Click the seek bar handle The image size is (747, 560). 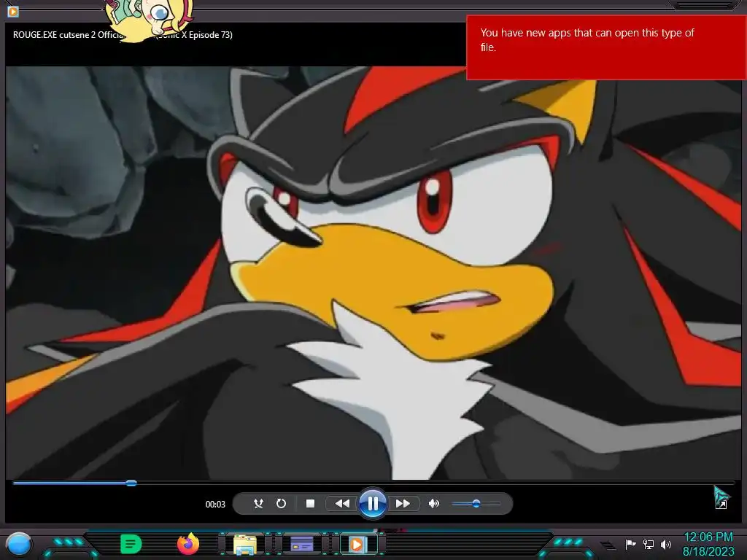tap(131, 483)
